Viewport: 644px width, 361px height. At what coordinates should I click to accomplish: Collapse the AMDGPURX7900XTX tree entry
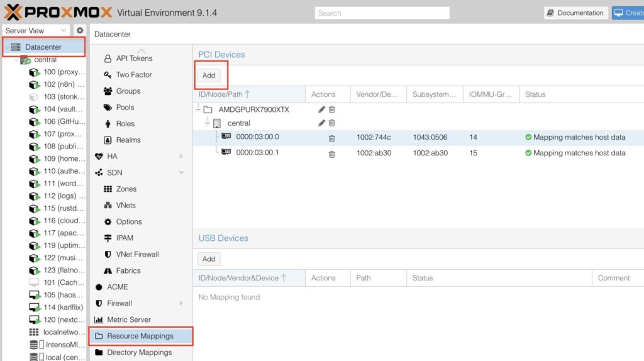pos(198,109)
